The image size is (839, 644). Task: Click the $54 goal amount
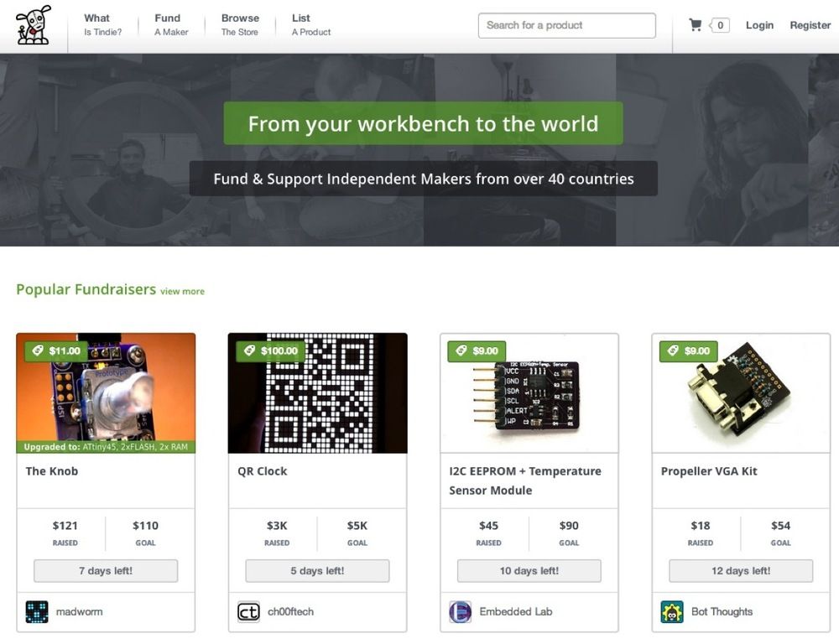[x=780, y=526]
